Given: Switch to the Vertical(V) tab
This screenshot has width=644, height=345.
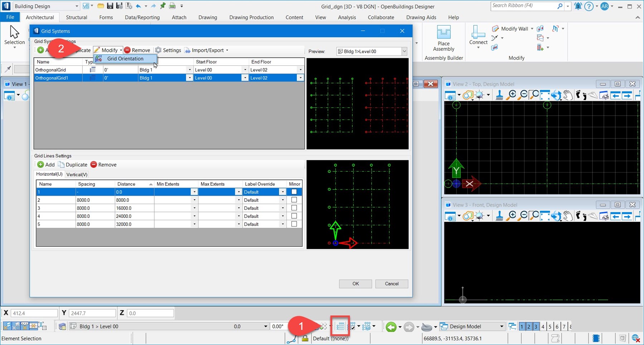Looking at the screenshot, I should point(77,175).
